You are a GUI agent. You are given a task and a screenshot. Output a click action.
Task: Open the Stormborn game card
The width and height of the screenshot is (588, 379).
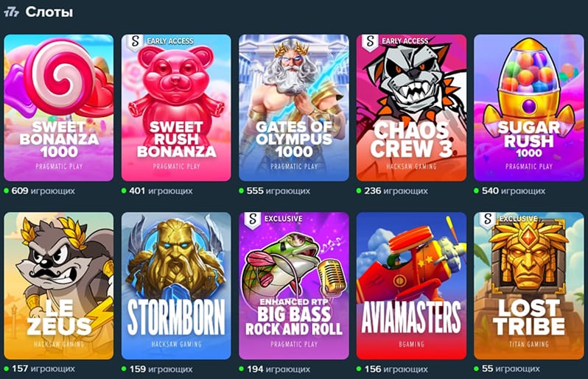[176, 286]
